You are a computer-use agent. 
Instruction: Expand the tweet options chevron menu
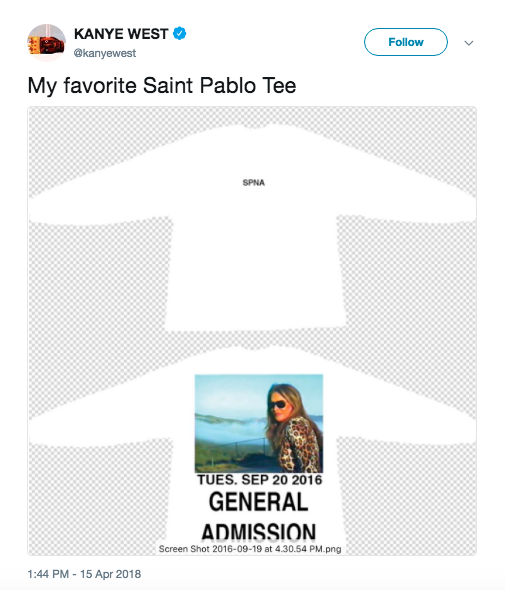[468, 43]
